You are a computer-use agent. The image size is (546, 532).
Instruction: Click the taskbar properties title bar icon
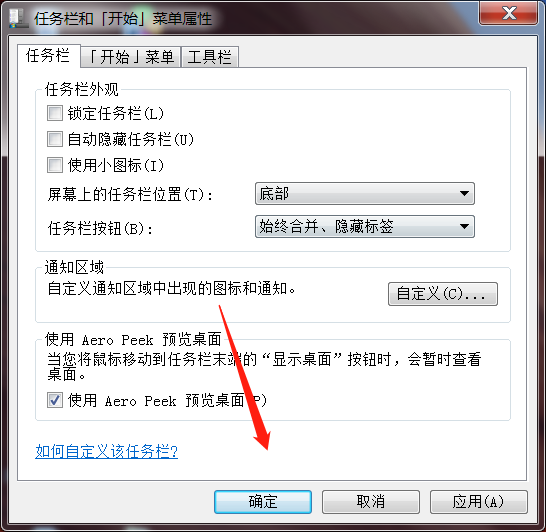point(18,18)
